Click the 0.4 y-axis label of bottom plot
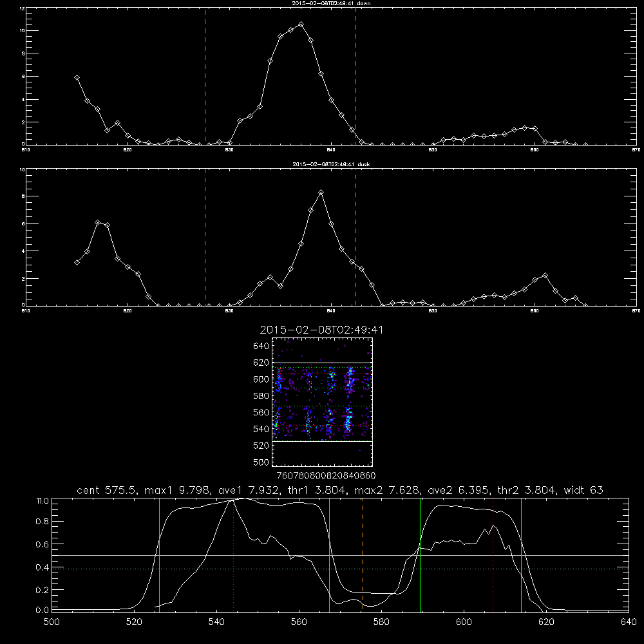This screenshot has height=644, width=644. click(43, 567)
